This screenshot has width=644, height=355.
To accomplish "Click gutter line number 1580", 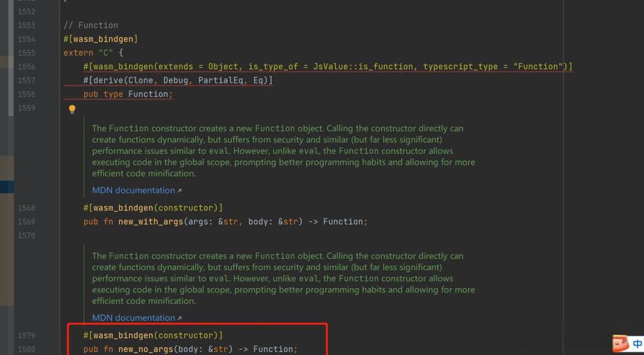I will pos(26,349).
